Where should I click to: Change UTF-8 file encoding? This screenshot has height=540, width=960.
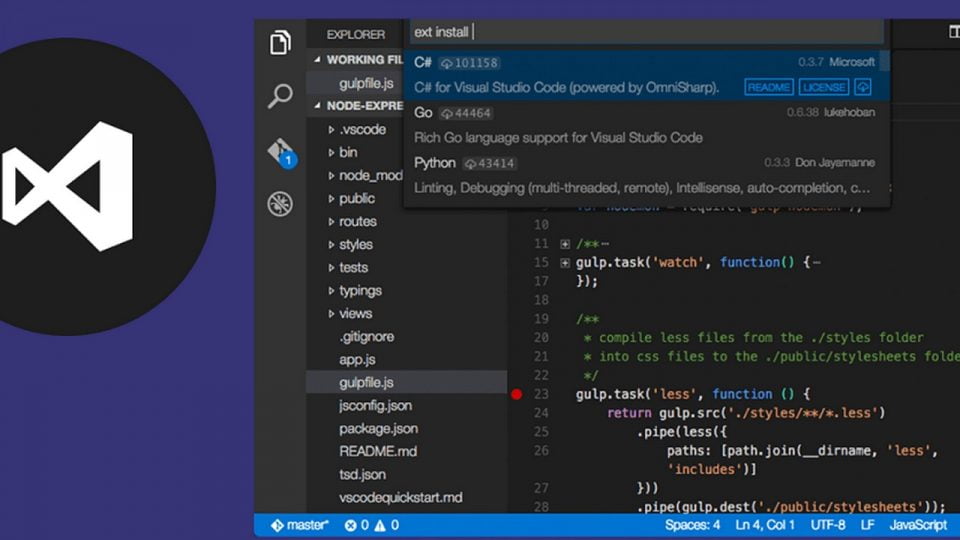tap(828, 525)
